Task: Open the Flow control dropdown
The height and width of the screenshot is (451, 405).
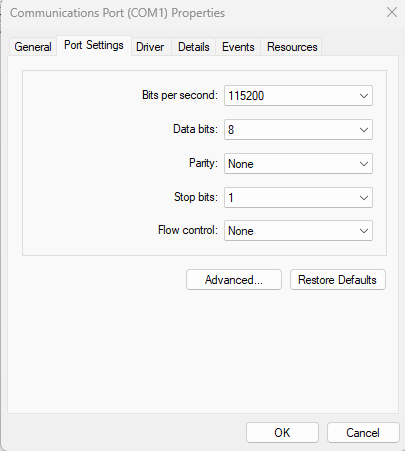Action: pyautogui.click(x=298, y=231)
